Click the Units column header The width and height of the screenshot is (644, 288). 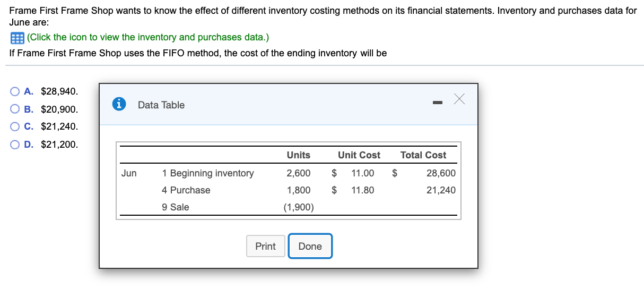click(x=298, y=155)
